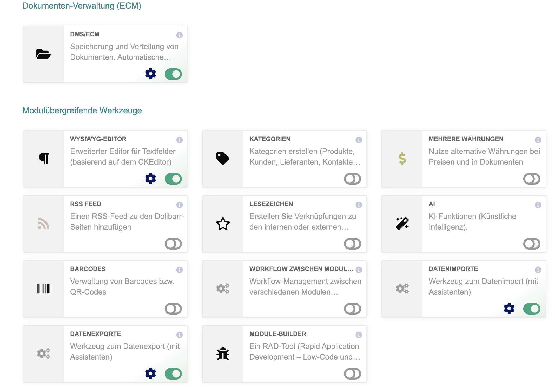Show info for Barcodes module

point(180,270)
